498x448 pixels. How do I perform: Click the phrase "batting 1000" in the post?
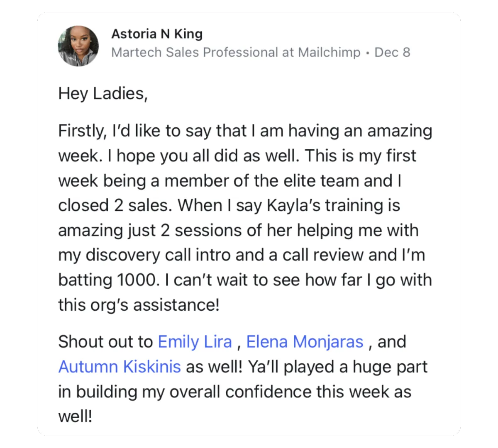108,280
